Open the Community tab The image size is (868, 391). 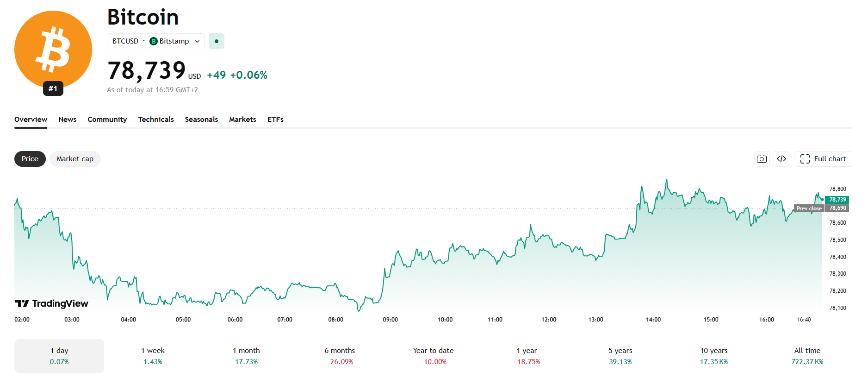[x=107, y=120]
